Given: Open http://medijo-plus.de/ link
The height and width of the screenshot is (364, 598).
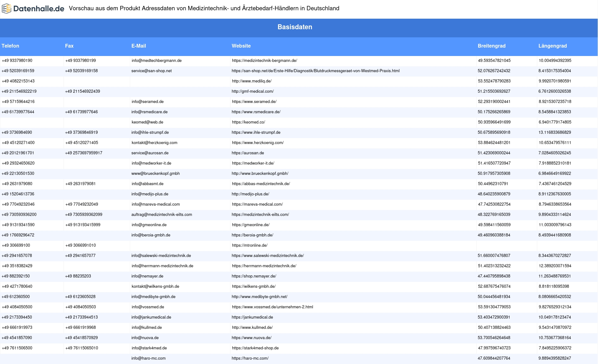Looking at the screenshot, I should (x=250, y=194).
